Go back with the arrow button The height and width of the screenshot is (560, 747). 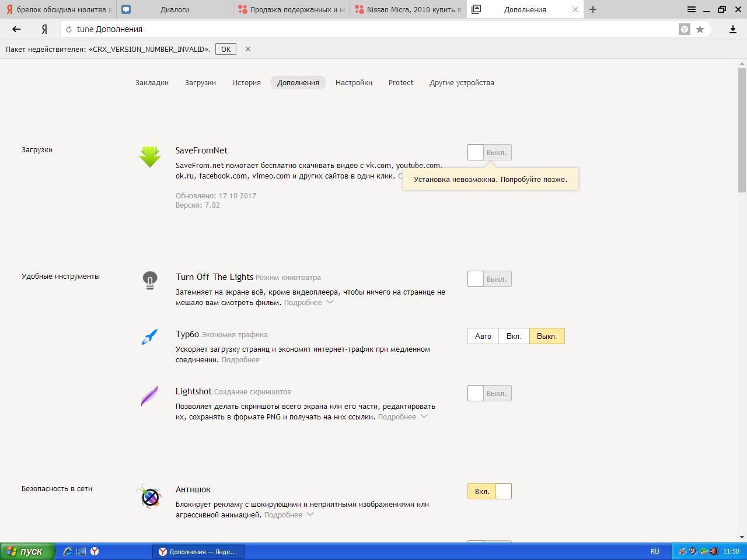[16, 29]
